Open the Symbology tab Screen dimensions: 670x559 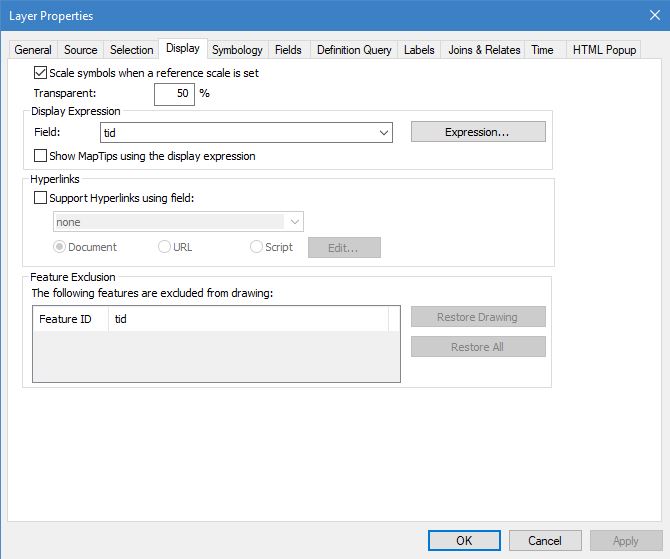click(x=237, y=50)
